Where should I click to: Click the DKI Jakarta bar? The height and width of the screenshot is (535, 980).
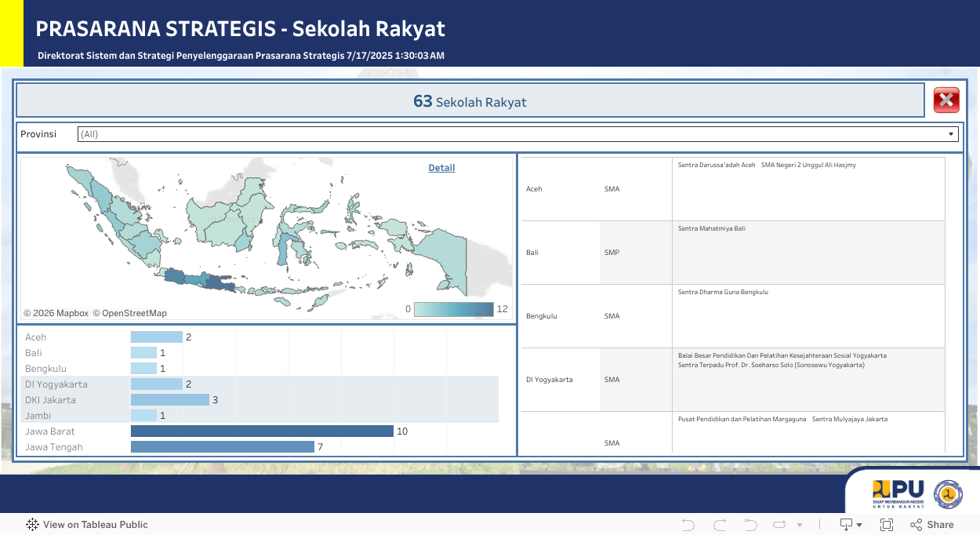click(x=169, y=400)
